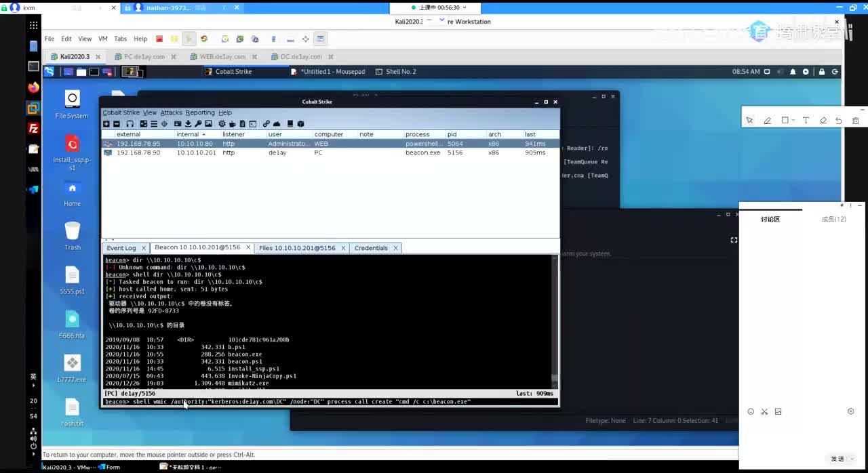Screen dimensions: 868x473
Task: Switch to the WEB.de1ay.com VM tab
Action: [x=222, y=57]
